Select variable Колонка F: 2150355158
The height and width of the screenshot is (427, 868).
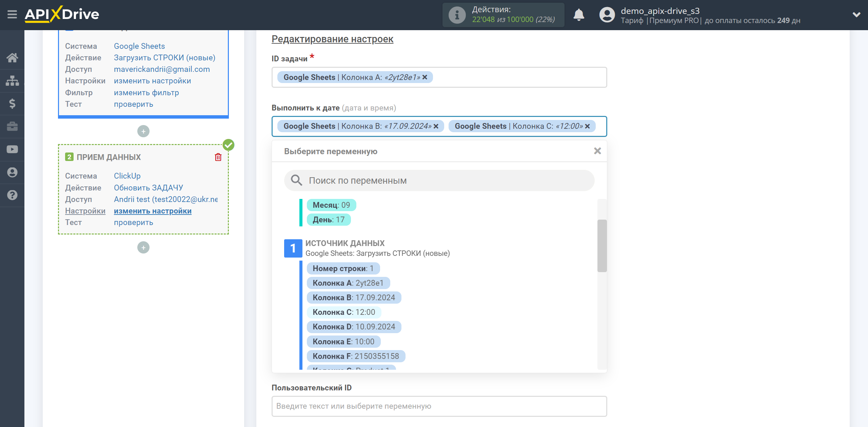356,356
